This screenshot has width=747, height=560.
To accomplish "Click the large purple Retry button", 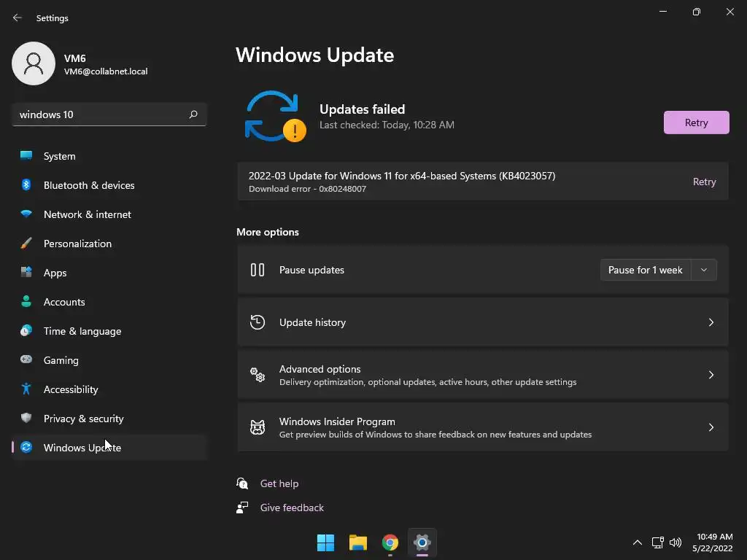I will pyautogui.click(x=696, y=122).
